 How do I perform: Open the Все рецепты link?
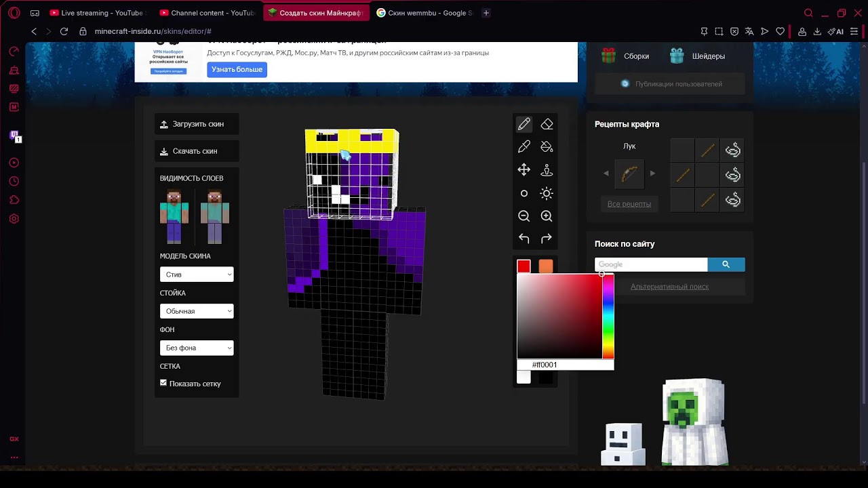pos(629,204)
